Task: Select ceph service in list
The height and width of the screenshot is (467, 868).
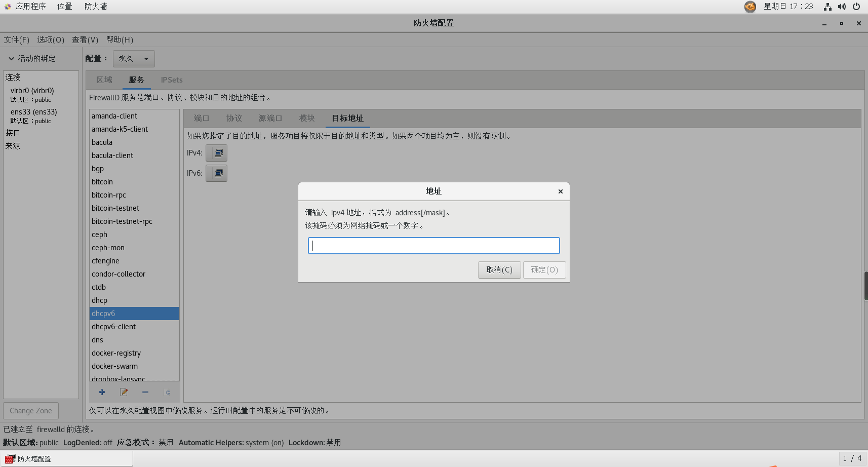Action: coord(134,235)
